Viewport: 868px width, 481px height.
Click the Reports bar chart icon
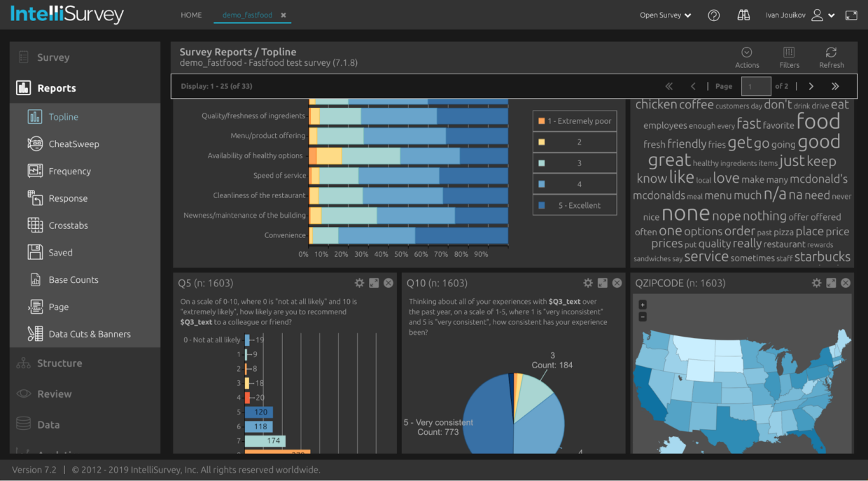click(24, 88)
